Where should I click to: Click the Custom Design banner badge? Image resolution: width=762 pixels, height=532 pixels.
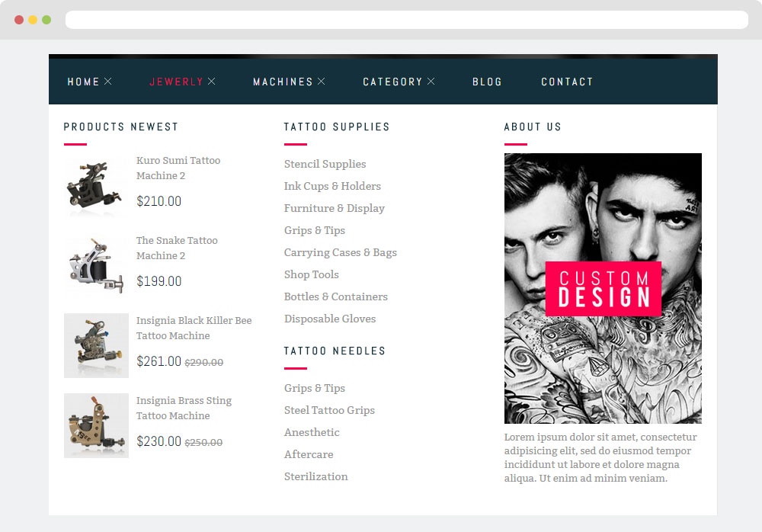[603, 289]
